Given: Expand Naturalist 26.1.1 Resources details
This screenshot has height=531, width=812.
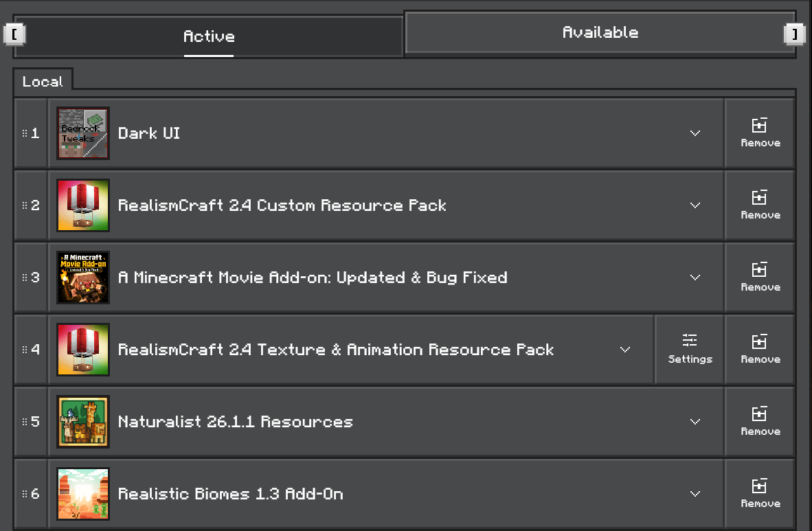Looking at the screenshot, I should (x=695, y=422).
